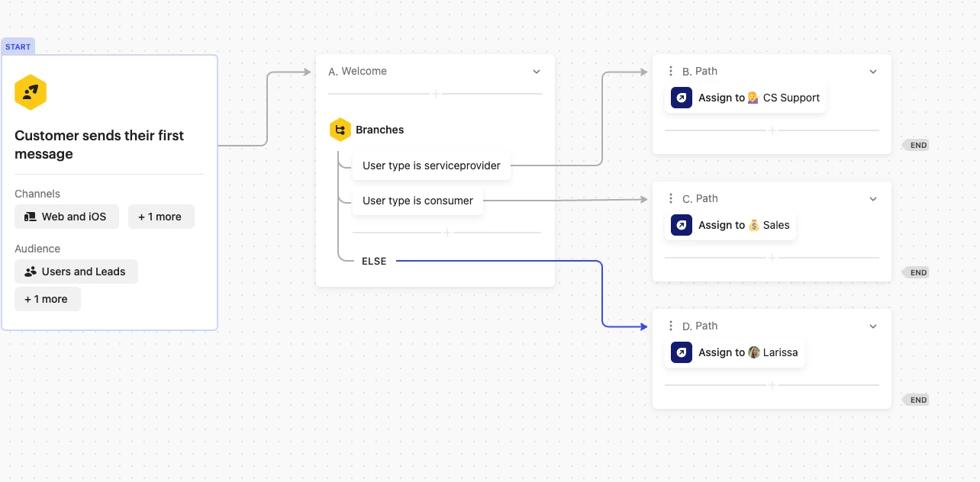Click the C. Path block title
The width and height of the screenshot is (980, 482).
[x=700, y=198]
